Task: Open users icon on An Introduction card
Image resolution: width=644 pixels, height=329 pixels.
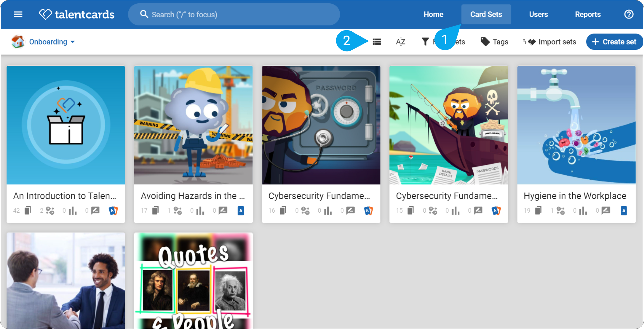Action: click(x=50, y=211)
